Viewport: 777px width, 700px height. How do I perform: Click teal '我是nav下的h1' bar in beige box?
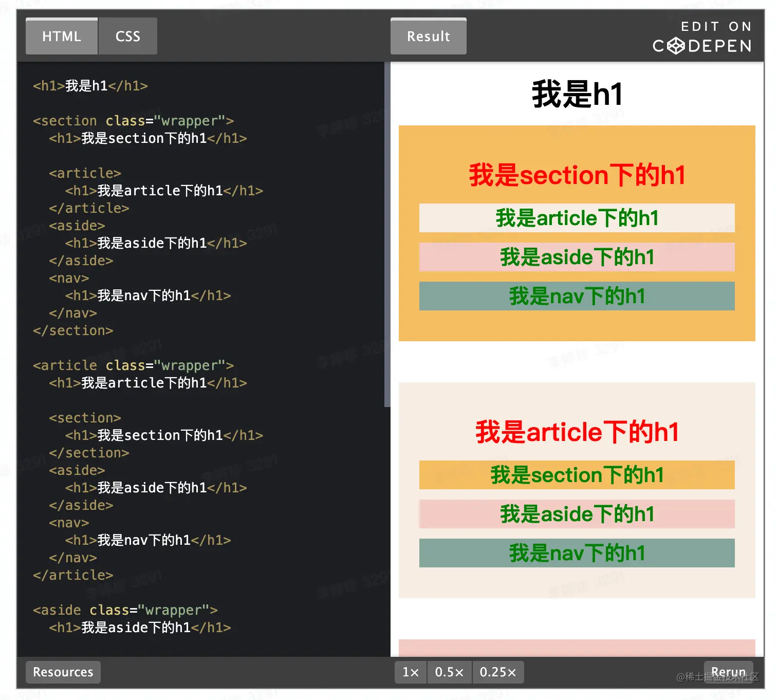[x=577, y=553]
